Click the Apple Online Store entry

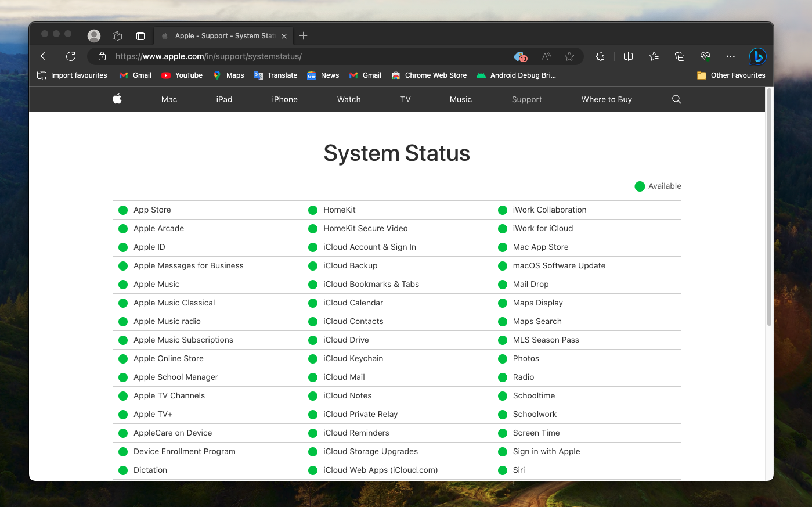pyautogui.click(x=207, y=358)
